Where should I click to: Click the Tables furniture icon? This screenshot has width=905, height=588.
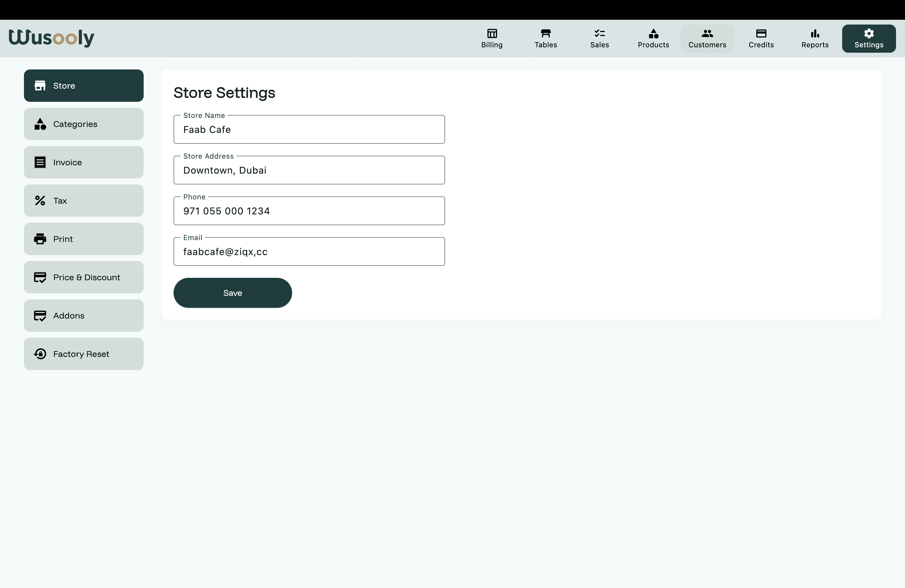point(546,34)
